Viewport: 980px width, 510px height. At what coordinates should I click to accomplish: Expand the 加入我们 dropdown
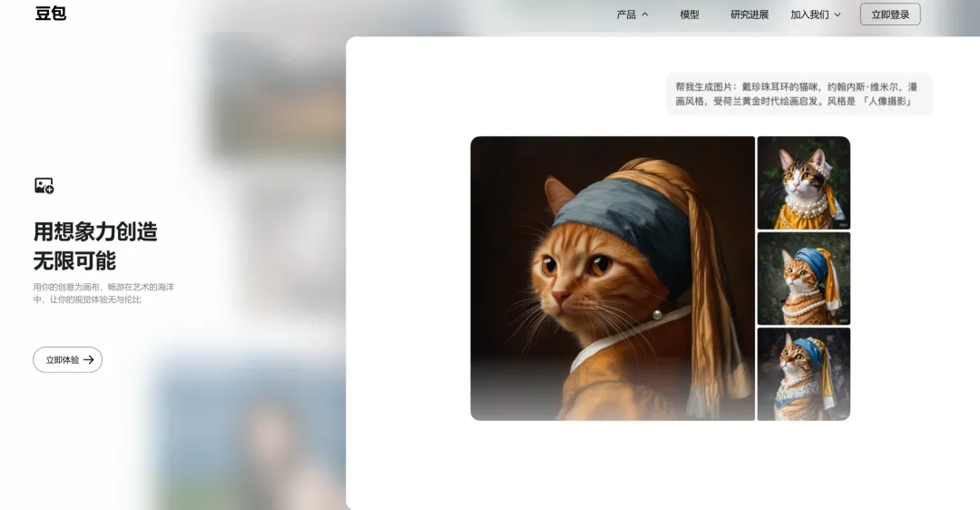816,15
